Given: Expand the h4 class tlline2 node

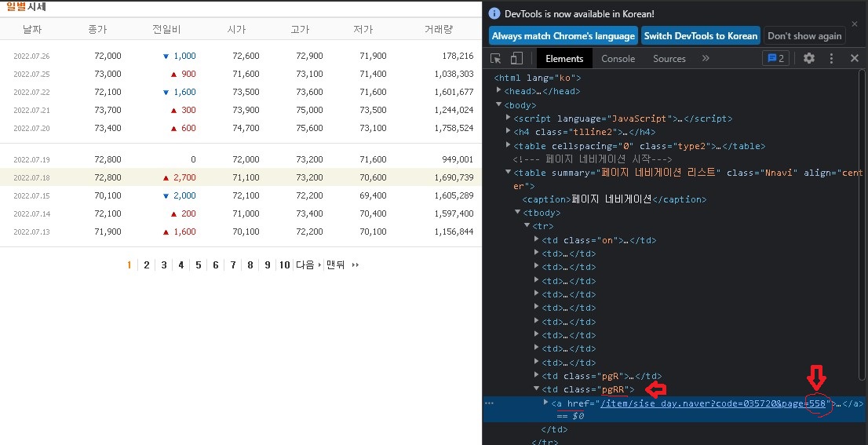Looking at the screenshot, I should pyautogui.click(x=509, y=131).
